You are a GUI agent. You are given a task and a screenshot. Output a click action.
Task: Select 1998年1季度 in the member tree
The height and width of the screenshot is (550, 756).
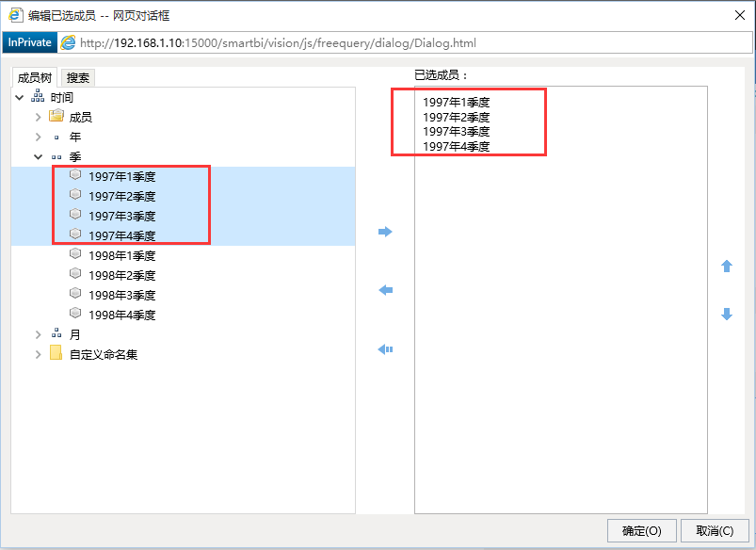pyautogui.click(x=122, y=256)
